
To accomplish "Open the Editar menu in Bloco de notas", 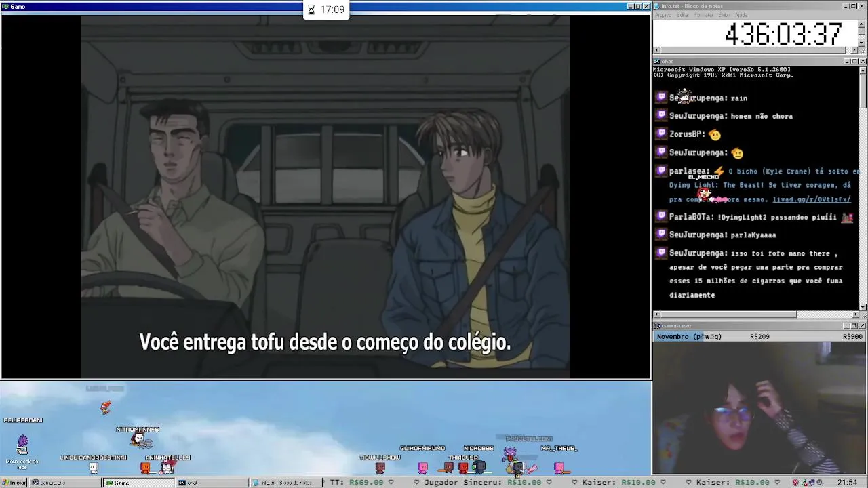I will [682, 15].
